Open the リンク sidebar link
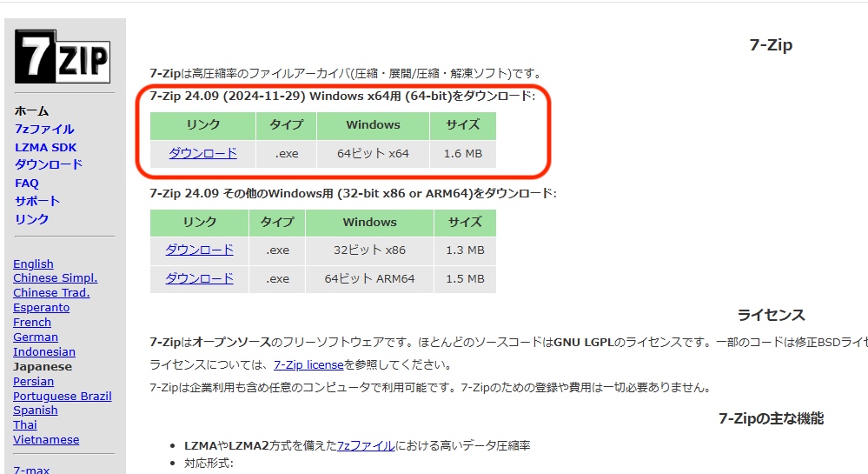Screen dimensions: 868x474 click(31, 219)
